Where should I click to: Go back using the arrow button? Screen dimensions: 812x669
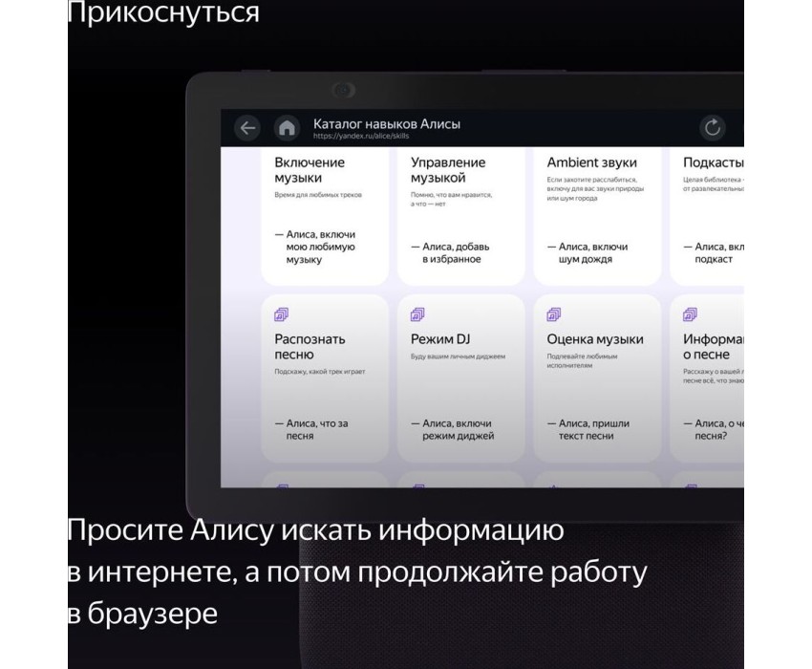click(247, 127)
